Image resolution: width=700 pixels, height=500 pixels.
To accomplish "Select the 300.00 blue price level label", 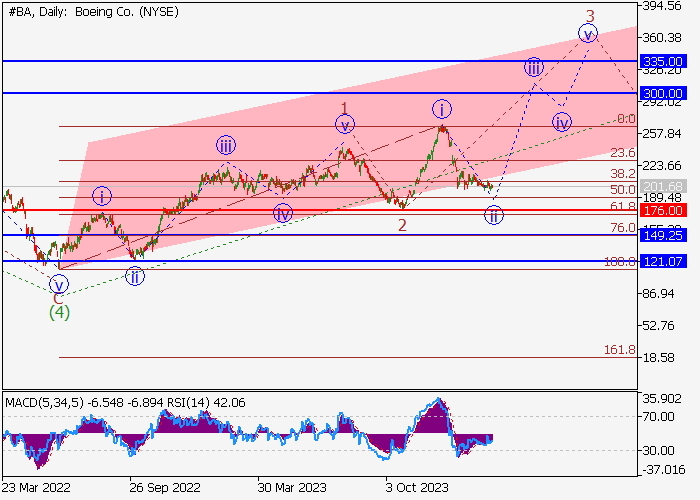I will click(663, 93).
